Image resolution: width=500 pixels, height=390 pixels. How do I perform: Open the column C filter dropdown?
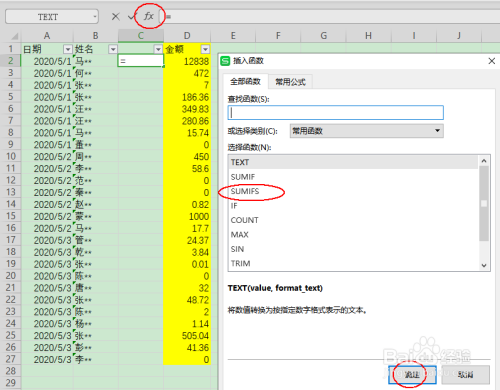click(158, 49)
